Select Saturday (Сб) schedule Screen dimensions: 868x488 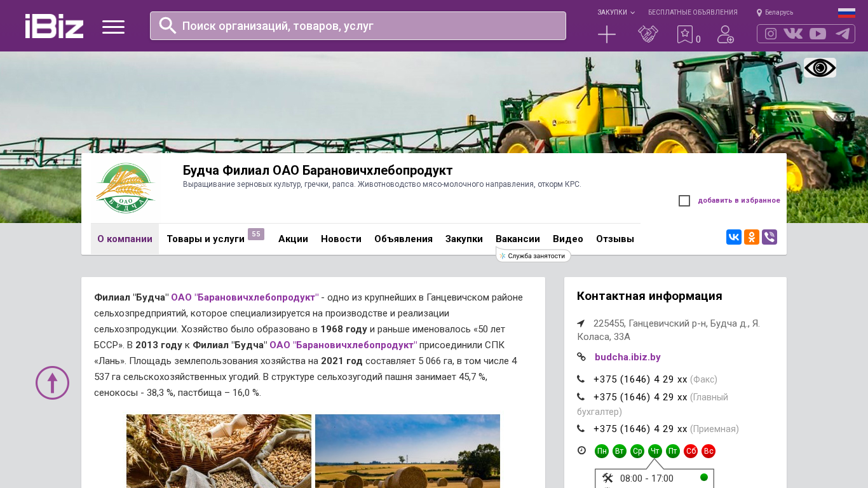pyautogui.click(x=691, y=451)
